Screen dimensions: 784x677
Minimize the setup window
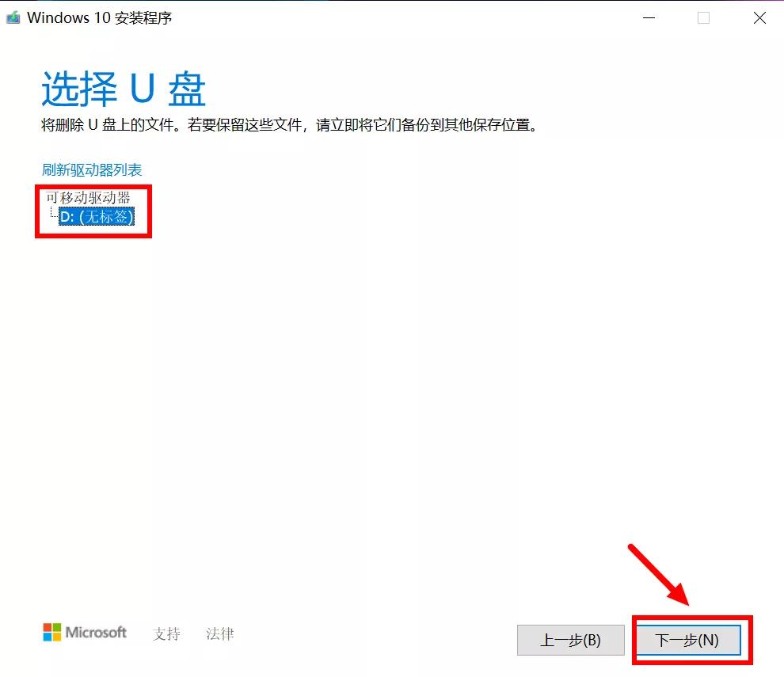[x=649, y=18]
